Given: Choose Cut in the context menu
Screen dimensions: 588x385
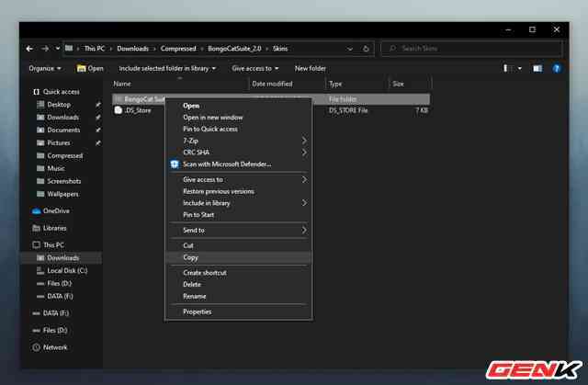Looking at the screenshot, I should tap(239, 246).
